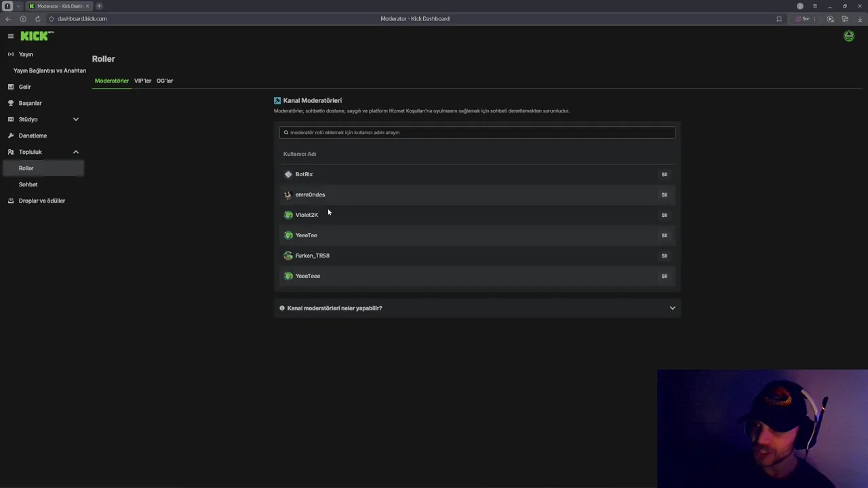Open the Gelir sidebar section
868x488 pixels.
(25, 87)
